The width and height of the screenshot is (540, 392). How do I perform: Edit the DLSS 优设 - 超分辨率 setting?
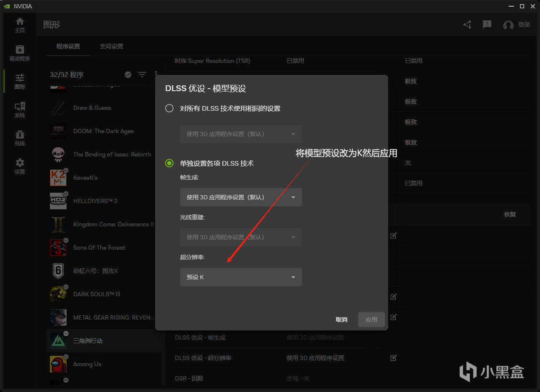click(394, 358)
